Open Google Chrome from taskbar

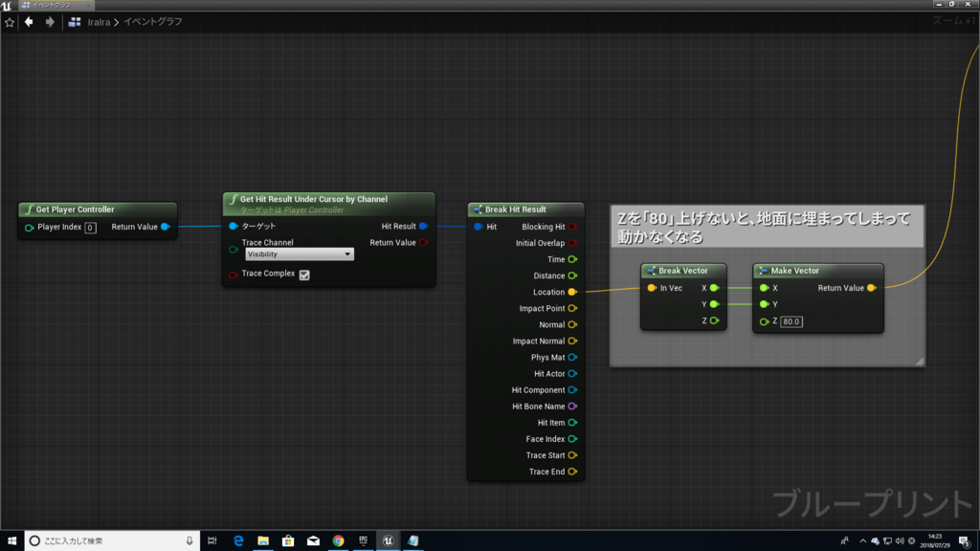pos(338,540)
